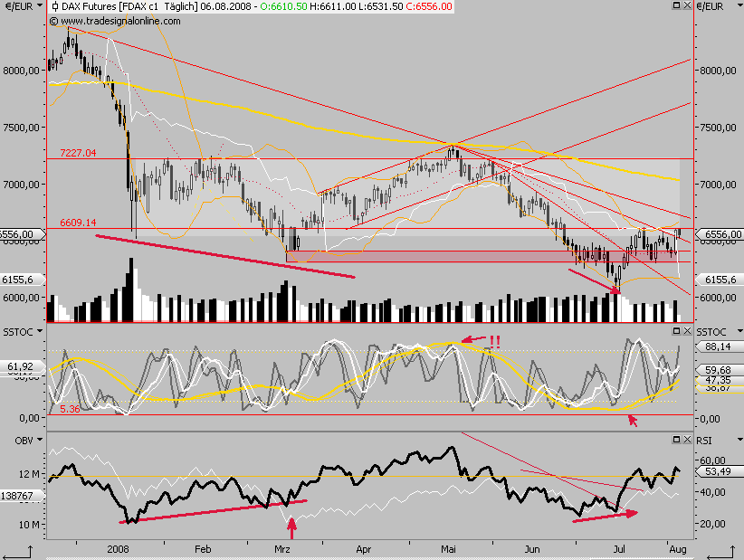The image size is (744, 560).
Task: Click the candlestick chart type icon in title
Action: (x=55, y=6)
